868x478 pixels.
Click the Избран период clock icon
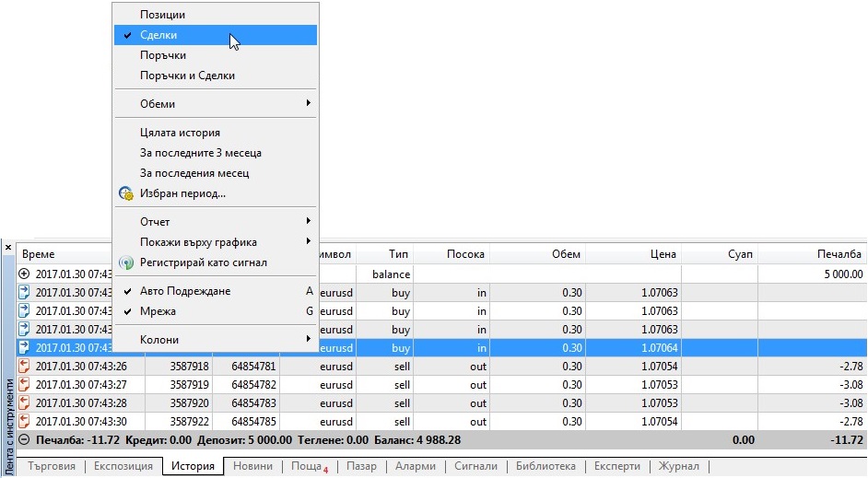pyautogui.click(x=126, y=193)
